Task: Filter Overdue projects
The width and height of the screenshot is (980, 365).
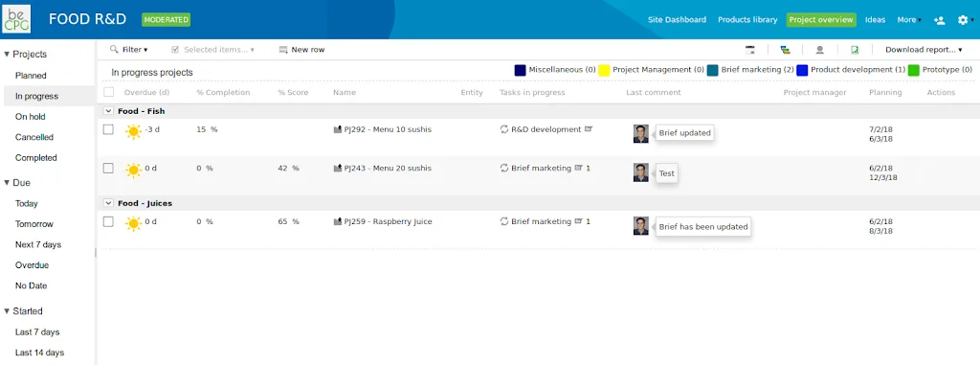Action: [x=32, y=265]
